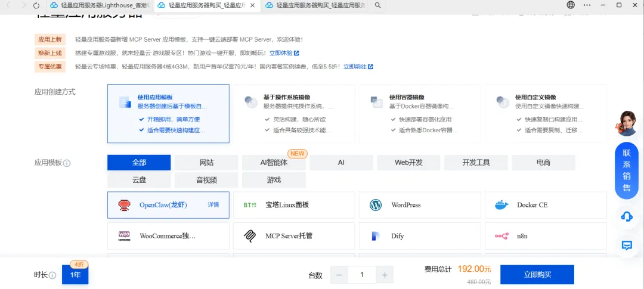Select the n8n template

click(x=546, y=236)
